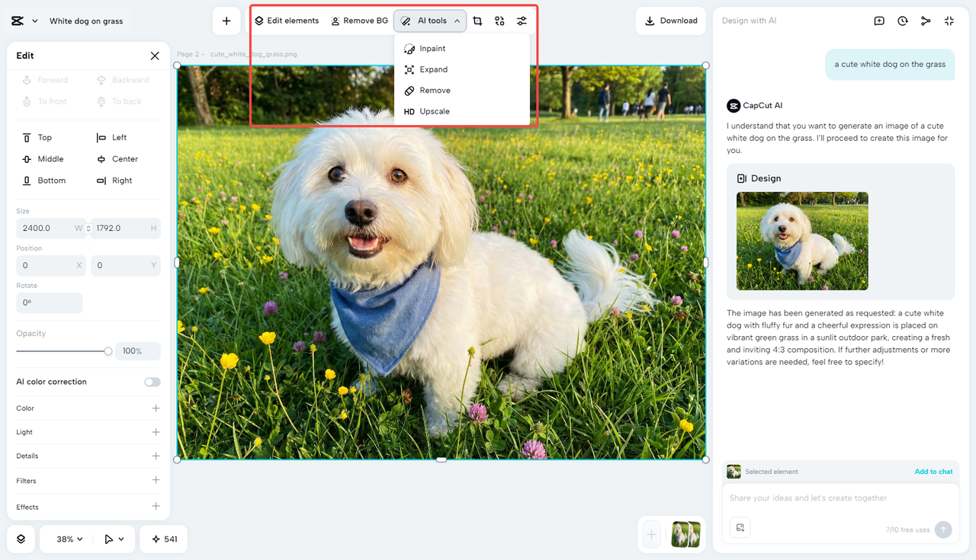
Task: Open the image Adjust sliders icon
Action: point(522,21)
